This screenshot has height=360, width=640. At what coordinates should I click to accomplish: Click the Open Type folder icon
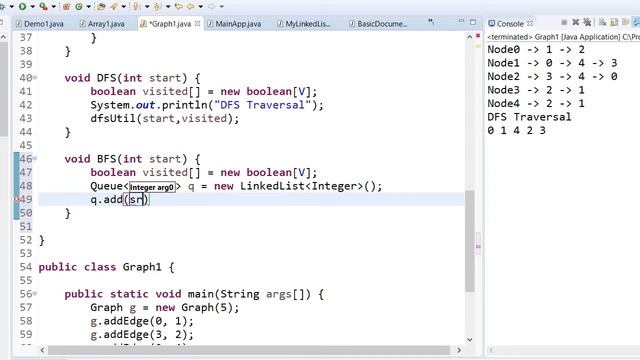click(x=101, y=7)
